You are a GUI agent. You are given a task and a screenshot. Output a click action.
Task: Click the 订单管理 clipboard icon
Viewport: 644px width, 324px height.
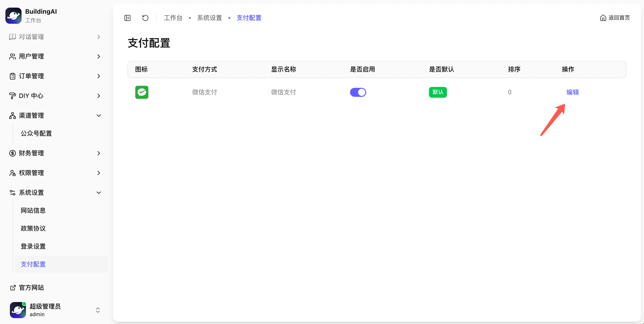pyautogui.click(x=13, y=76)
